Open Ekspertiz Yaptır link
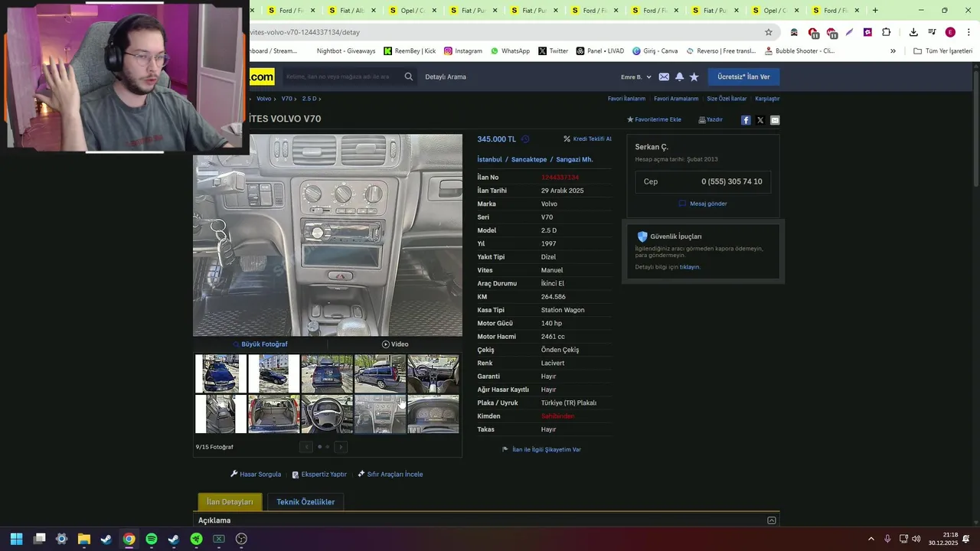Viewport: 980px width, 551px height. coord(319,474)
